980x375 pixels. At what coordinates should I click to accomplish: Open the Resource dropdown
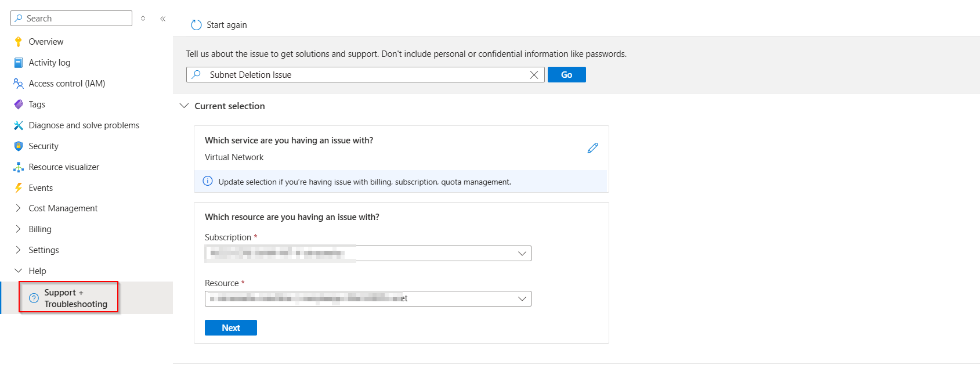(x=368, y=298)
